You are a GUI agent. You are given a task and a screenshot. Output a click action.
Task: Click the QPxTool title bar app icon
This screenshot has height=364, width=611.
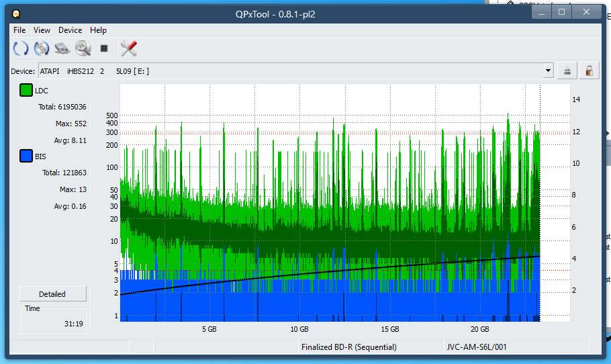17,13
